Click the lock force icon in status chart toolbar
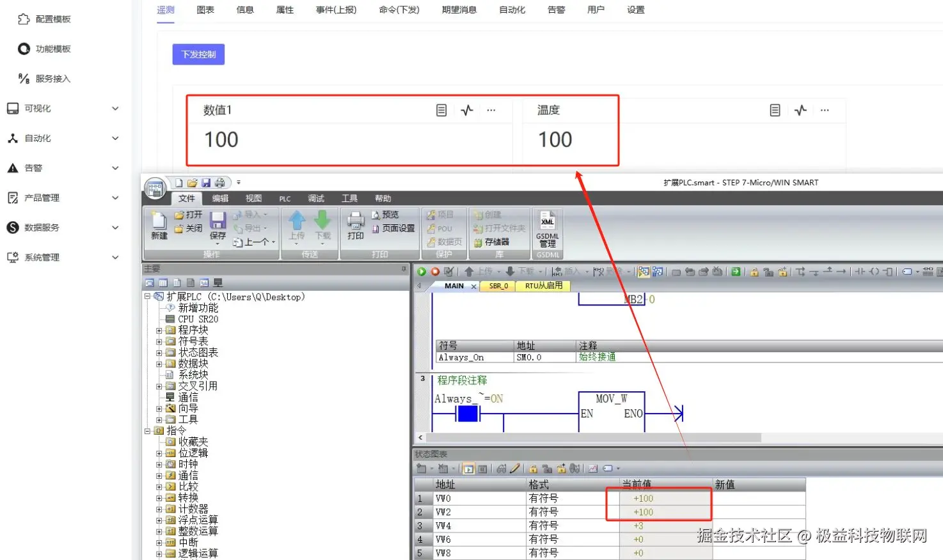The height and width of the screenshot is (560, 943). pyautogui.click(x=533, y=469)
